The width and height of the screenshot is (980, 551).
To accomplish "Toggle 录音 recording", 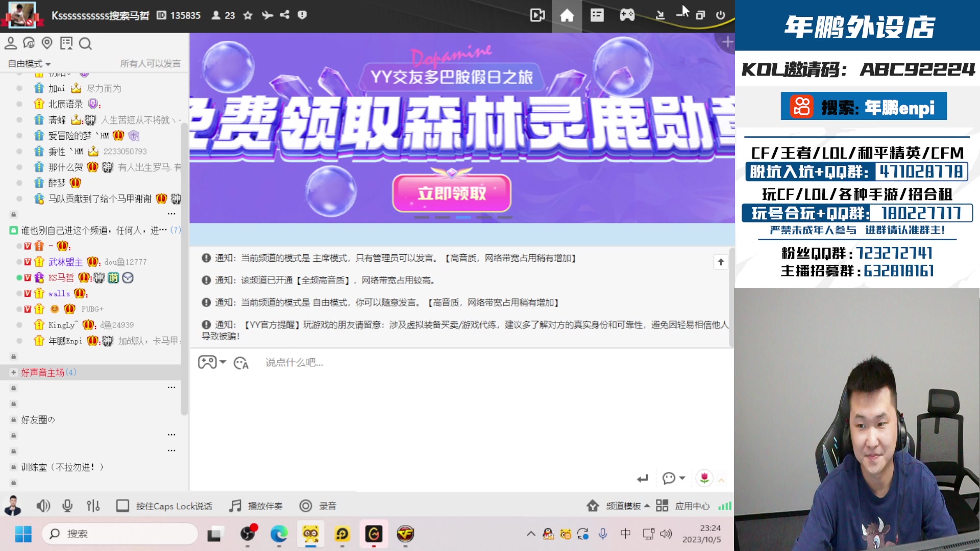I will click(318, 506).
